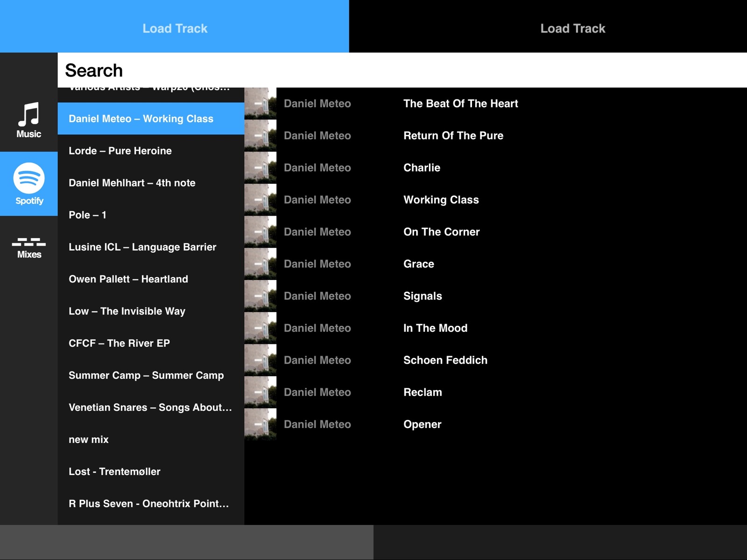The height and width of the screenshot is (560, 747).
Task: Select the track On The Corner
Action: [441, 232]
